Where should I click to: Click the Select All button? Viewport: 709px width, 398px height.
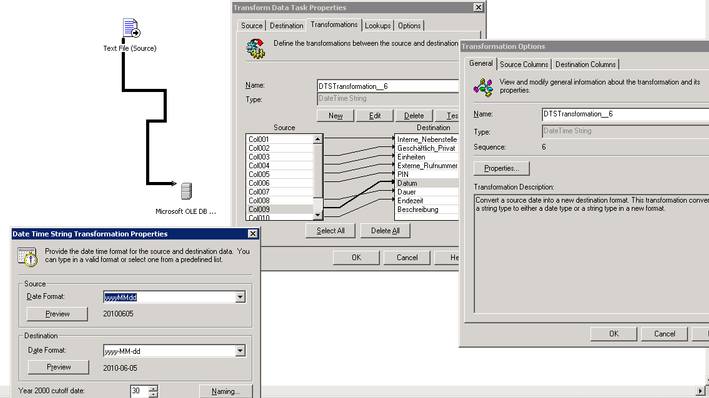331,231
